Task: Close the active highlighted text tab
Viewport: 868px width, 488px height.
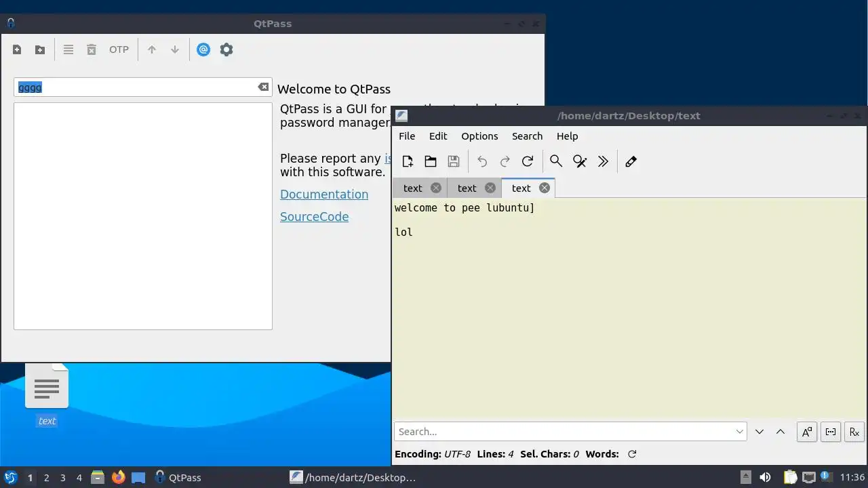Action: 545,188
